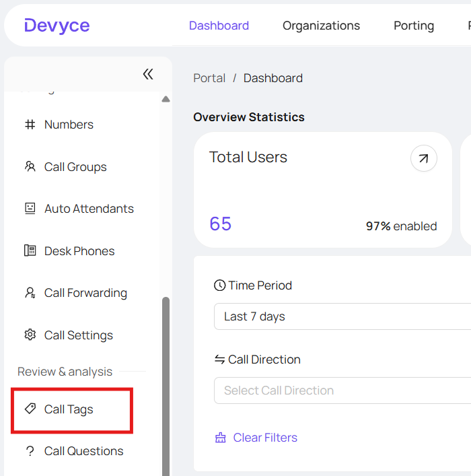Click the Call Settings gear icon
The image size is (471, 476).
click(x=30, y=335)
